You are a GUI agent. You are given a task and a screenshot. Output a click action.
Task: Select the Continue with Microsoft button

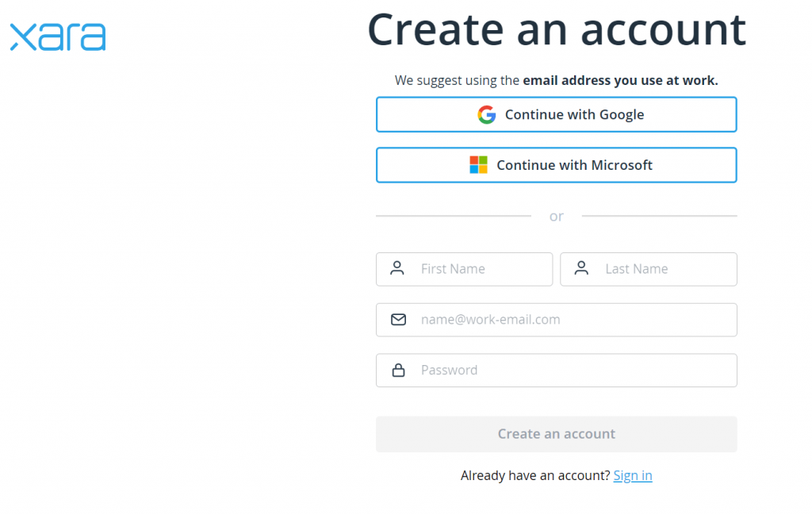click(x=556, y=165)
